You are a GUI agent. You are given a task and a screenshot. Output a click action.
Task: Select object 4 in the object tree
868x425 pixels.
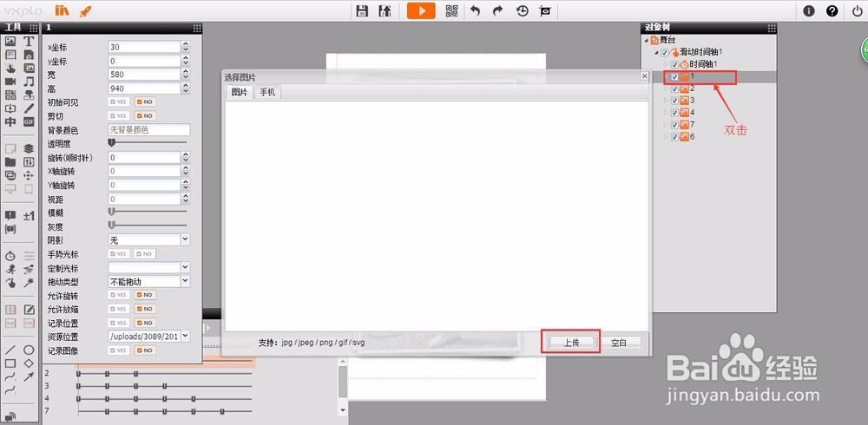click(693, 113)
